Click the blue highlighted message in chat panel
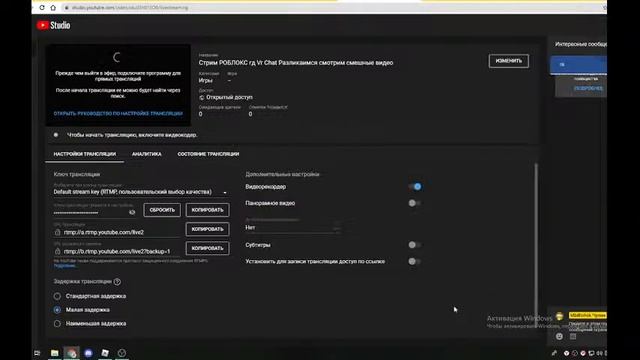The width and height of the screenshot is (640, 360). click(579, 65)
